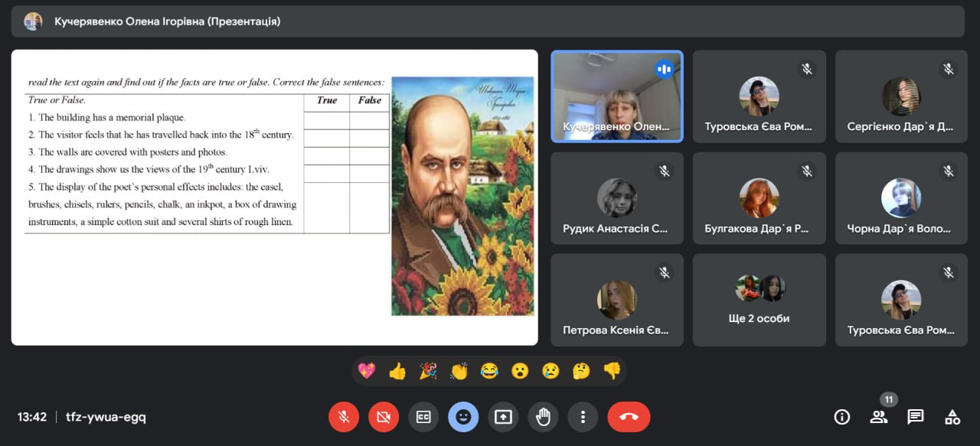Click slide sentence 'The walls are covered with posters'

tap(128, 152)
